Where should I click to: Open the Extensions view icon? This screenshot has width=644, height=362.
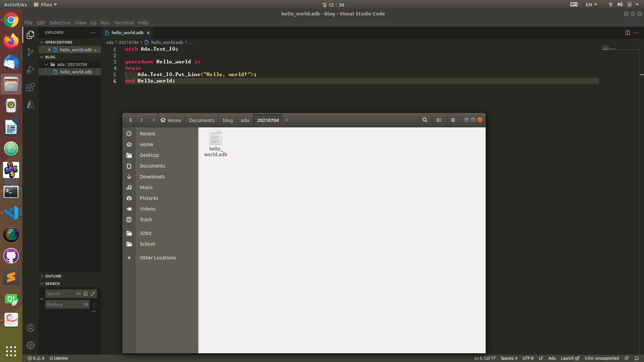31,87
